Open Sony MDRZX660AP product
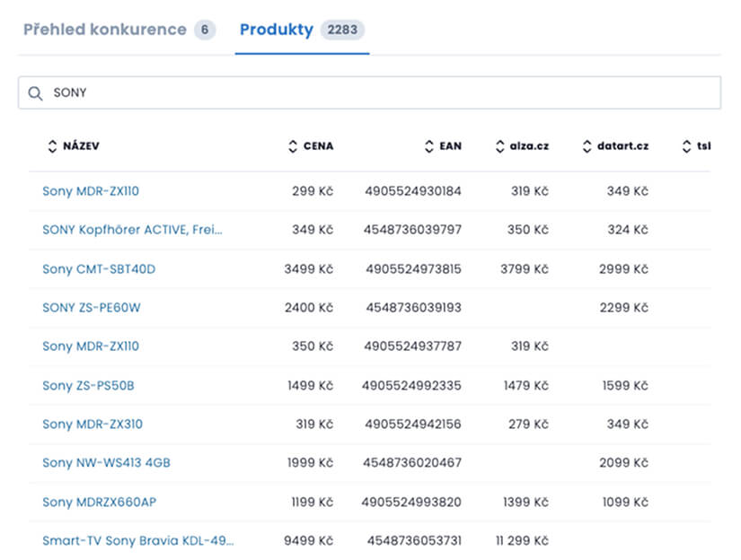This screenshot has height=560, width=741. click(x=99, y=502)
